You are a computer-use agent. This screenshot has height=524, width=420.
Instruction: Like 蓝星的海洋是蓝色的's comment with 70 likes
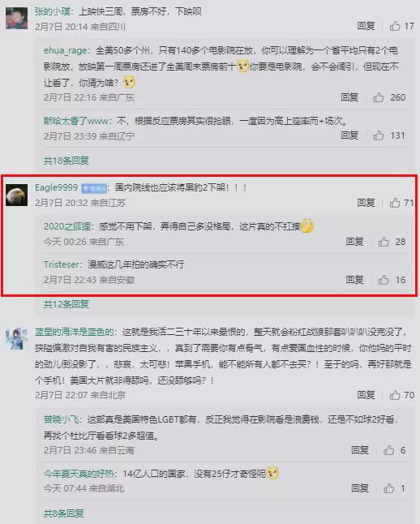[395, 395]
